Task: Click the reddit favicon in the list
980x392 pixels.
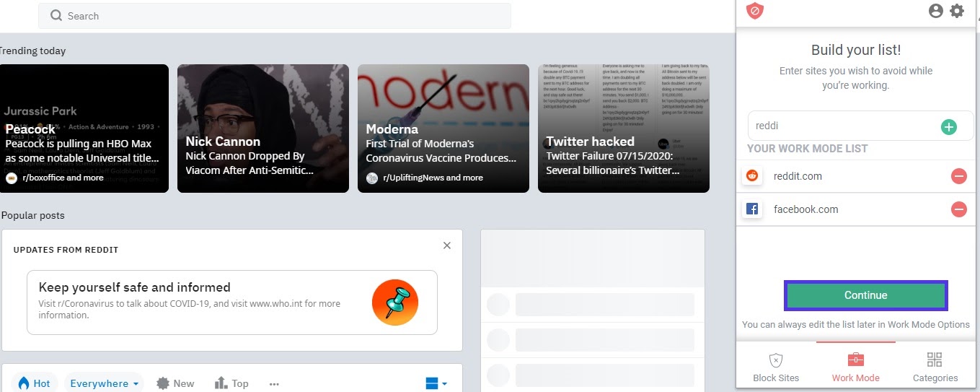Action: (x=752, y=176)
